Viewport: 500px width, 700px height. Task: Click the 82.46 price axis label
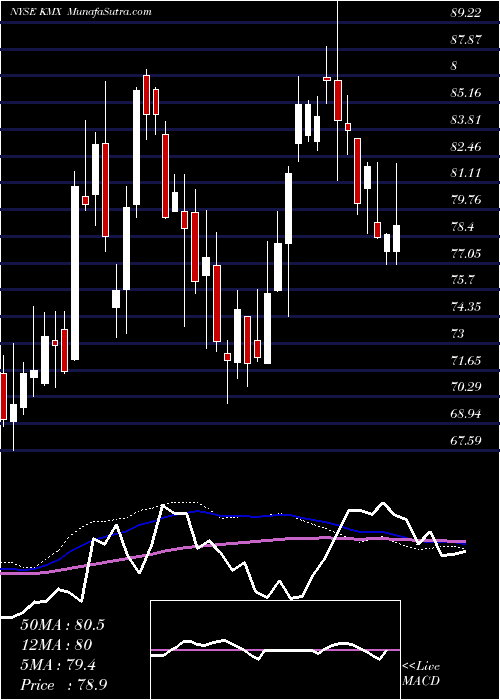pyautogui.click(x=466, y=147)
